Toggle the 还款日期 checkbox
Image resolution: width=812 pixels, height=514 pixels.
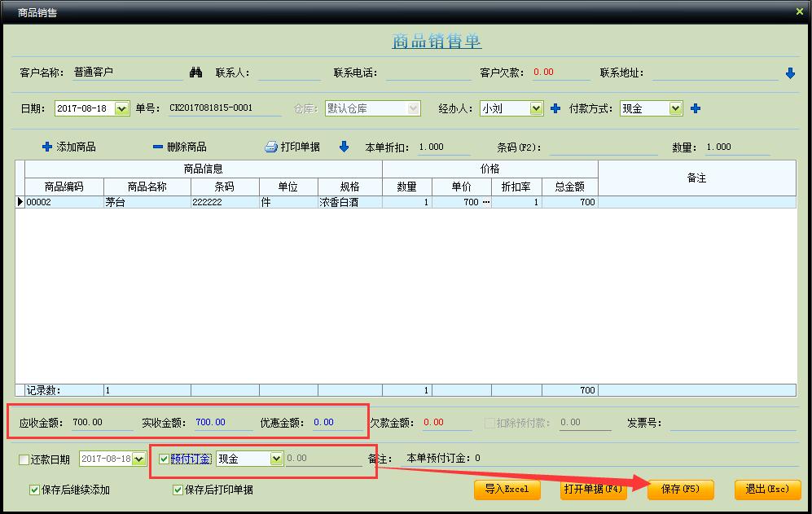(24, 459)
